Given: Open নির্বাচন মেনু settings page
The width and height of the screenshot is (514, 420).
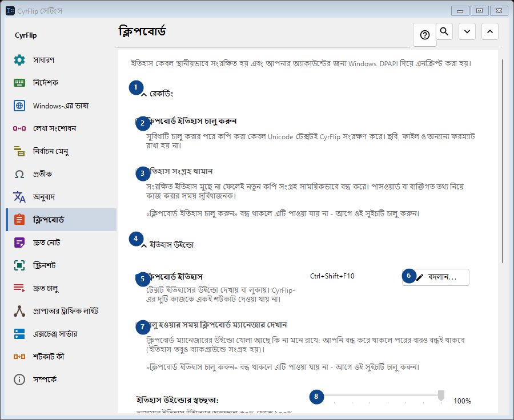Looking at the screenshot, I should 61,151.
